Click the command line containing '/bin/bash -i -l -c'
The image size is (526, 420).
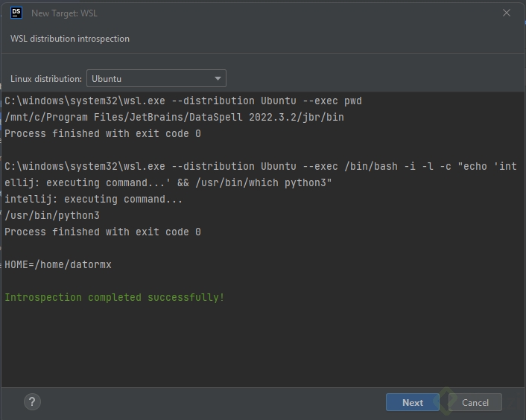[261, 166]
